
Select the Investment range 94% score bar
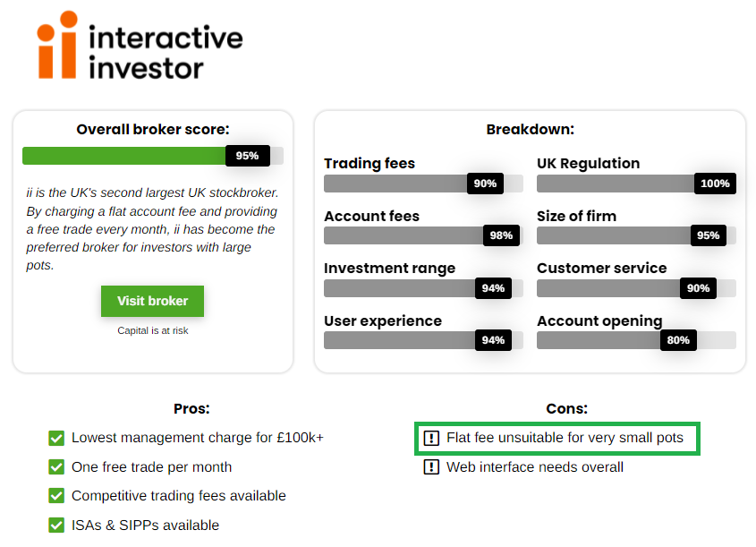423,288
